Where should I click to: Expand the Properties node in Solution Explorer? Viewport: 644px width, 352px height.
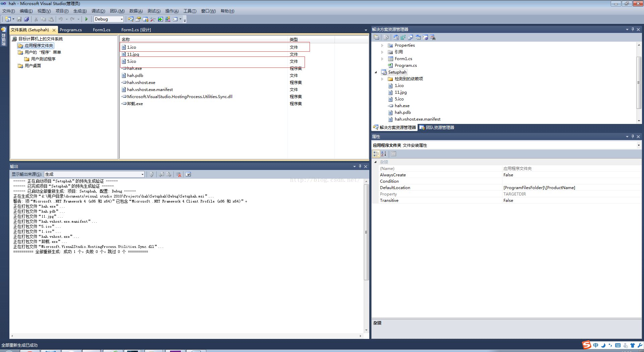pos(382,45)
